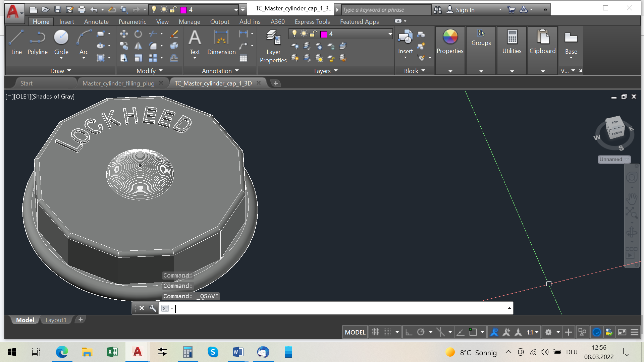
Task: Open the Insert ribbon tab
Action: (x=66, y=21)
